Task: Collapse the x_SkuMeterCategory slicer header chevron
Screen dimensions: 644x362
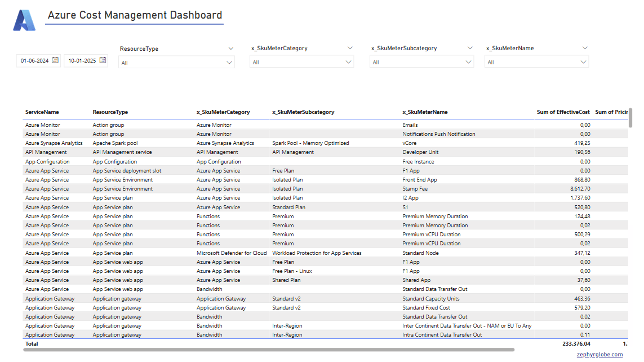Action: coord(350,48)
